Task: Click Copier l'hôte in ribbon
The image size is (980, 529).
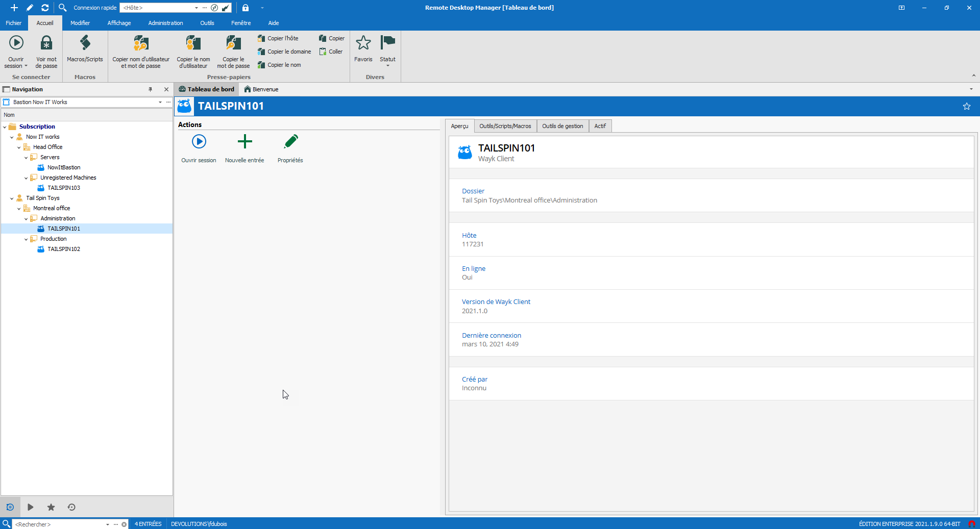Action: click(278, 38)
